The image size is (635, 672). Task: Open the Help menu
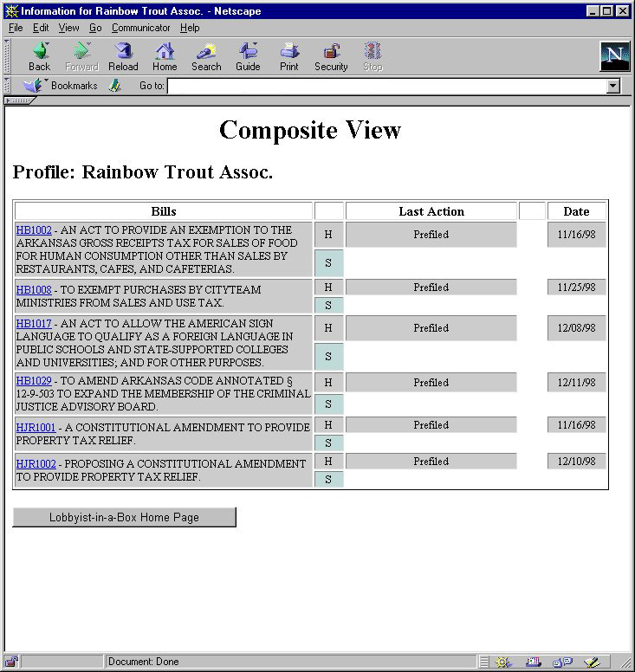[190, 28]
